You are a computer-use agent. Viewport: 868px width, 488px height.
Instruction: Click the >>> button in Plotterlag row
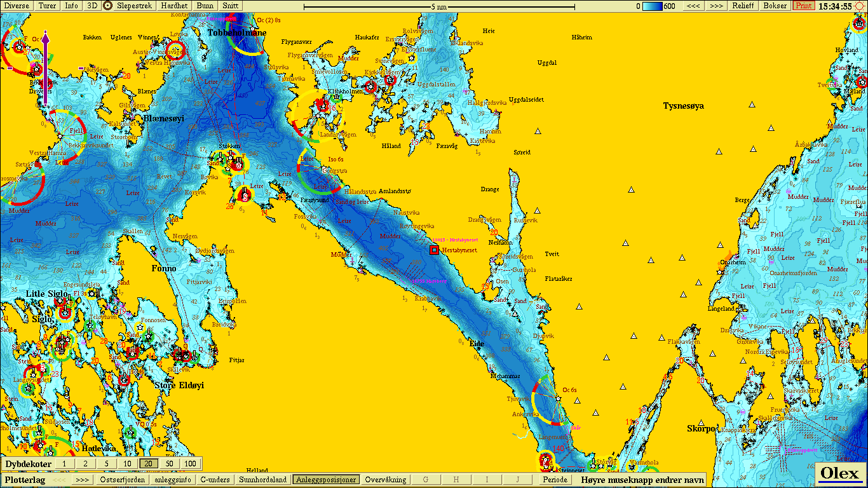coord(82,480)
